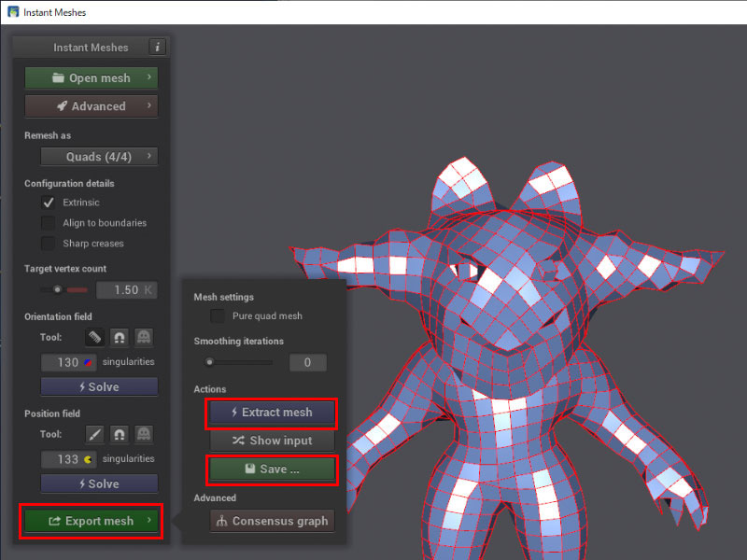747x560 pixels.
Task: Click the Instant Meshes app title icon
Action: tap(13, 11)
